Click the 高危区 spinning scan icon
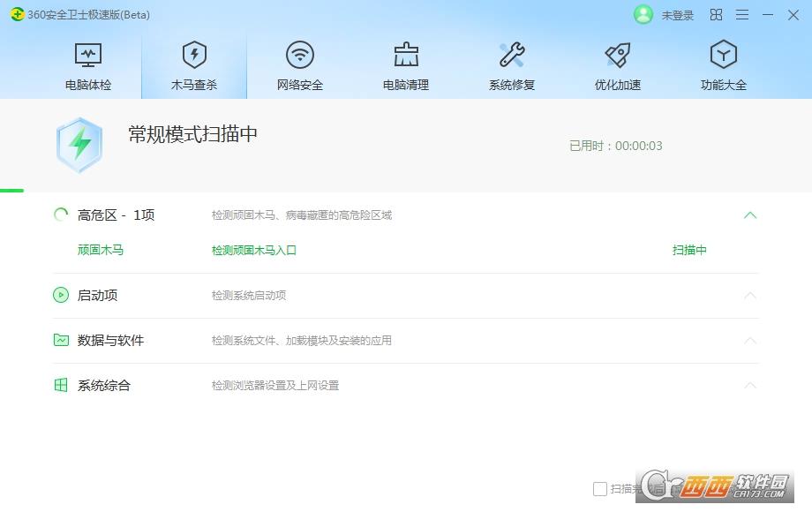The width and height of the screenshot is (812, 512). click(x=61, y=215)
